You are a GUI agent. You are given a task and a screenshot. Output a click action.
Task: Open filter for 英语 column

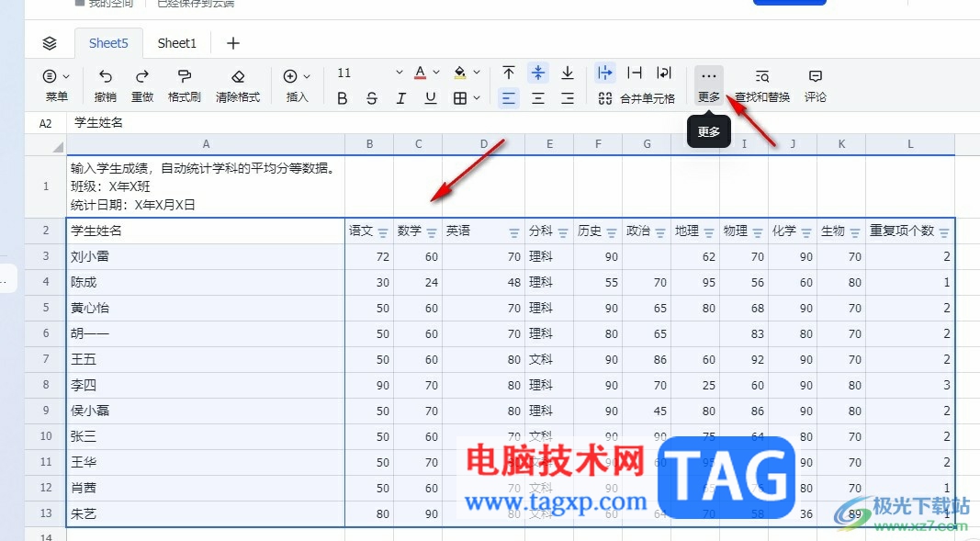513,232
